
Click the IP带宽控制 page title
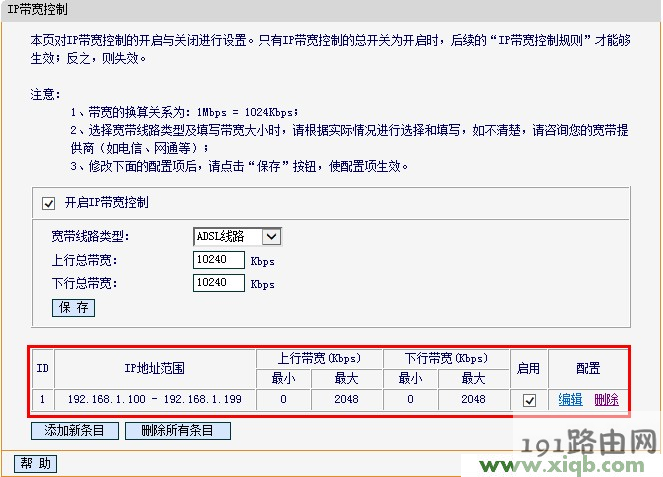[38, 9]
